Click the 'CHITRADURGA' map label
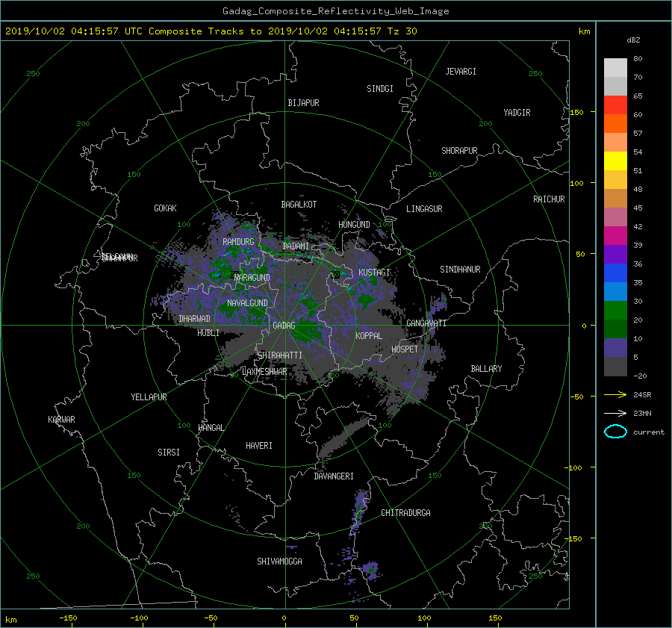Screen dimensions: 672x628 [x=405, y=513]
